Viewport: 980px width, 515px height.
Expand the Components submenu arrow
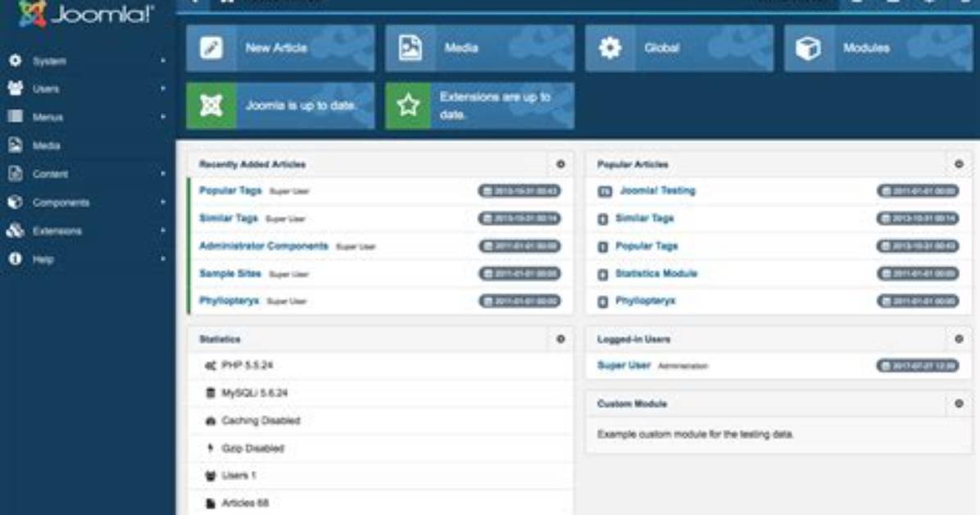click(163, 202)
